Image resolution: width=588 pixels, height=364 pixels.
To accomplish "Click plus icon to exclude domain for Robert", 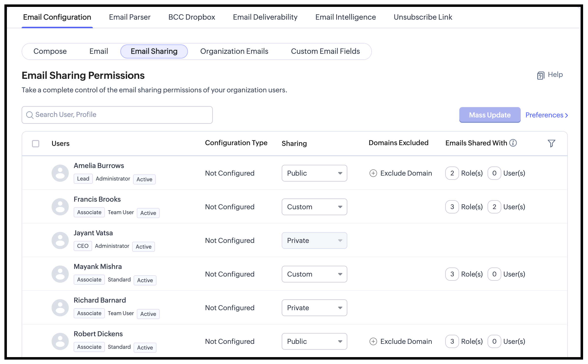I will (373, 341).
